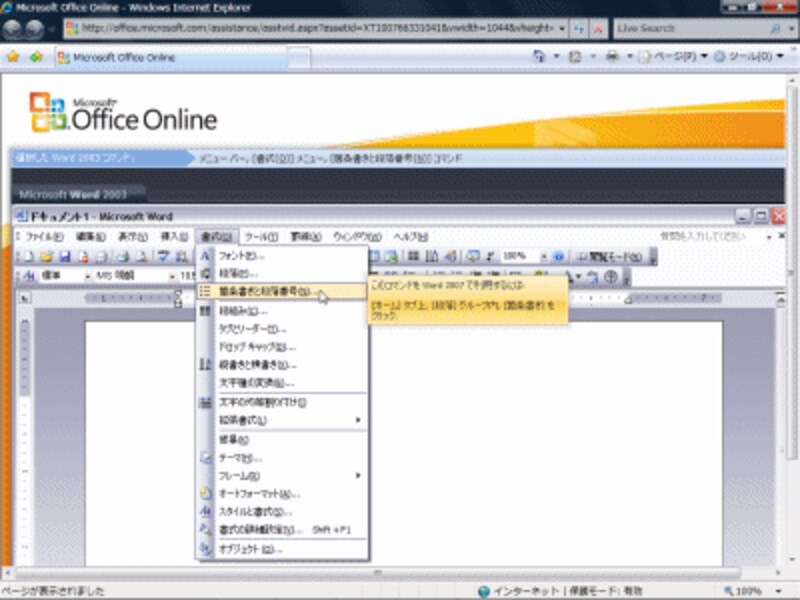Click the Open folder toolbar icon

[46, 257]
